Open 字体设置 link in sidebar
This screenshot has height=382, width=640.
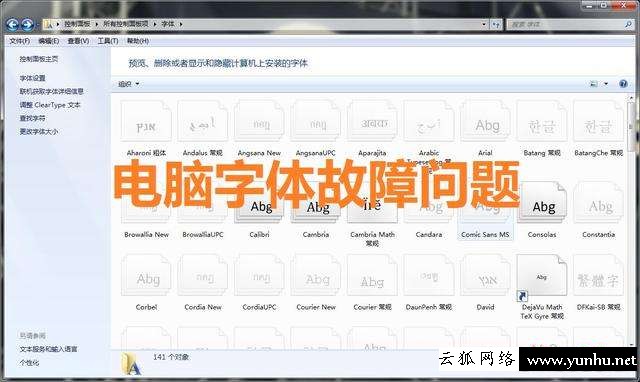pos(32,78)
